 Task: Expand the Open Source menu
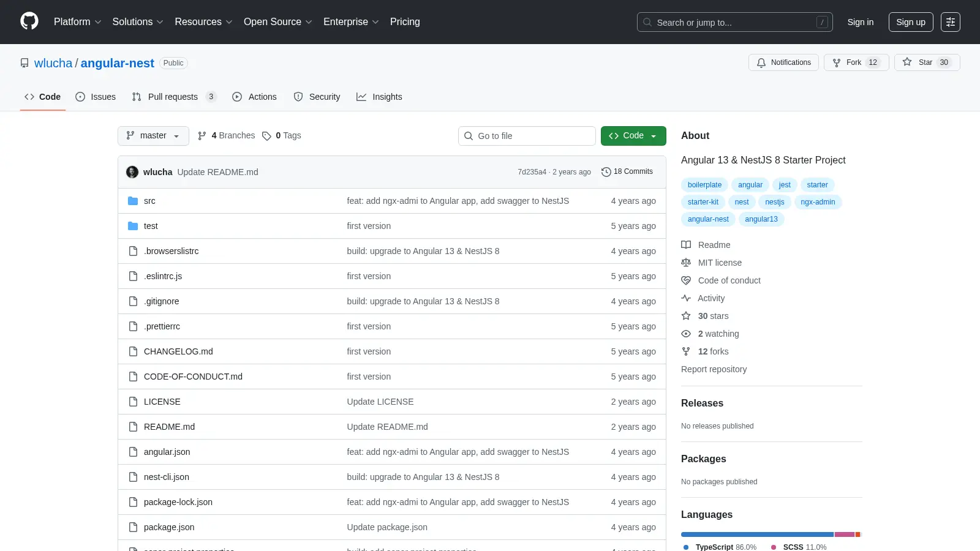tap(278, 21)
